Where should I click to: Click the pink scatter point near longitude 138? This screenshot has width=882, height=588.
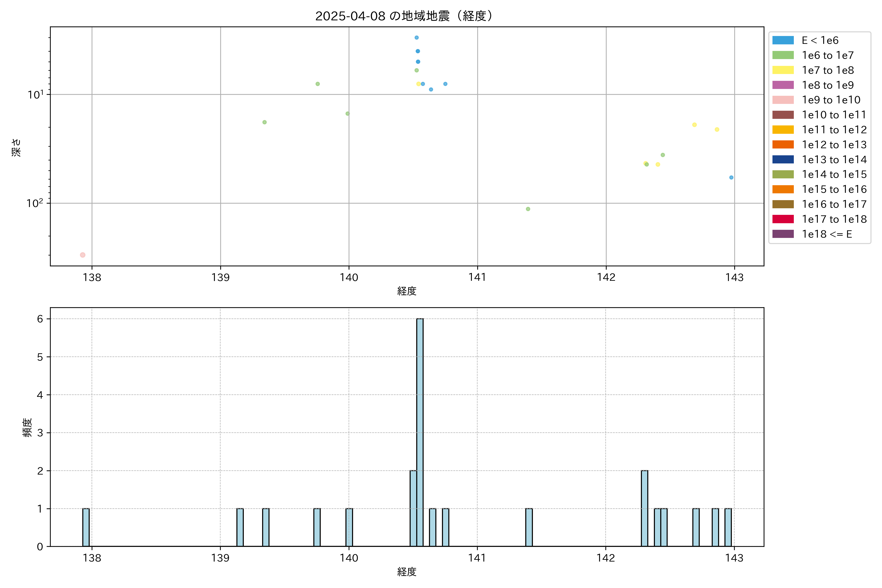pos(83,255)
